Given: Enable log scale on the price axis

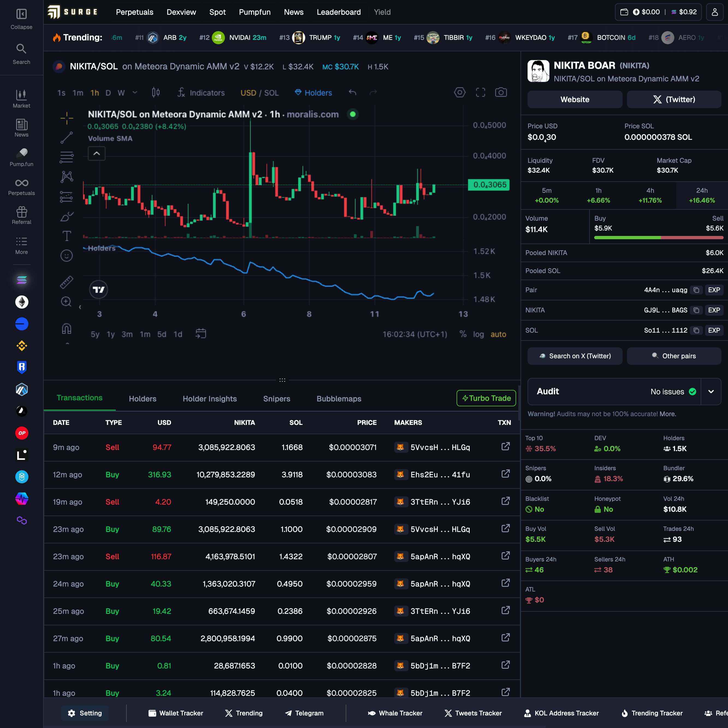Looking at the screenshot, I should tap(478, 334).
